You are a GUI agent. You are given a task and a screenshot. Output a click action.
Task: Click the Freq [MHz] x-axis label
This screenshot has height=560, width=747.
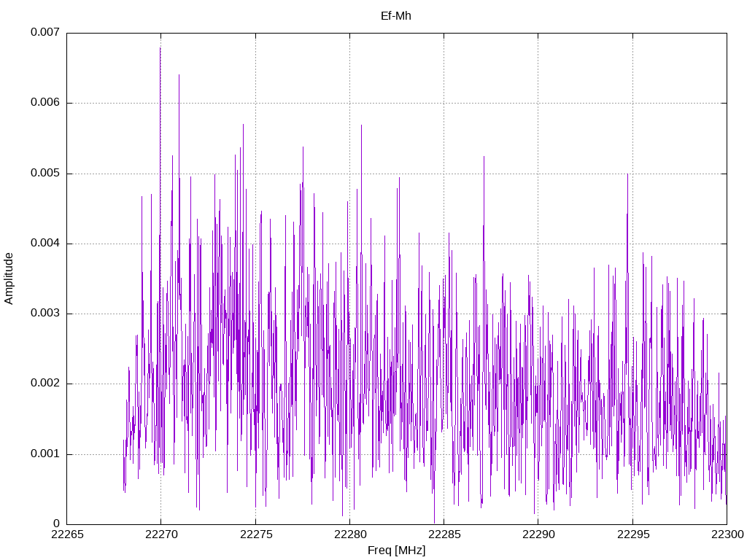[396, 551]
